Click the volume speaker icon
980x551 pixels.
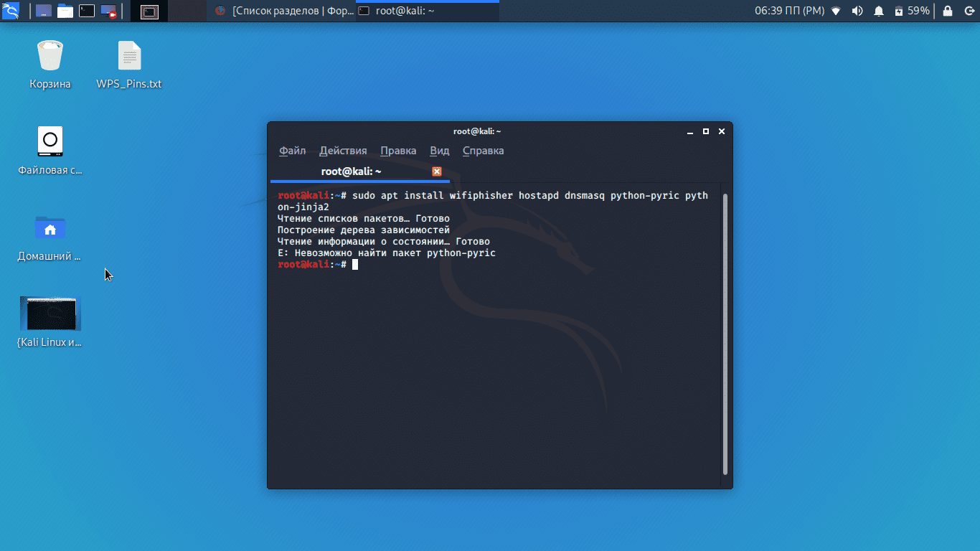pos(857,11)
